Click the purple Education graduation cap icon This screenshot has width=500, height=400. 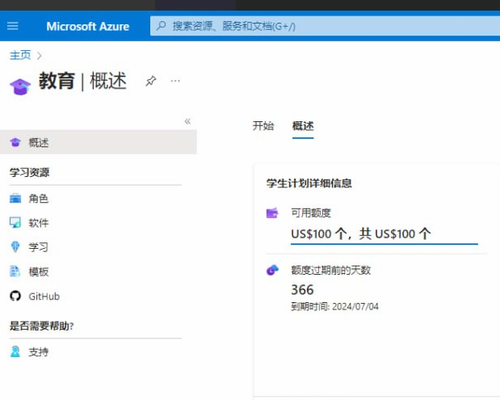[x=20, y=87]
